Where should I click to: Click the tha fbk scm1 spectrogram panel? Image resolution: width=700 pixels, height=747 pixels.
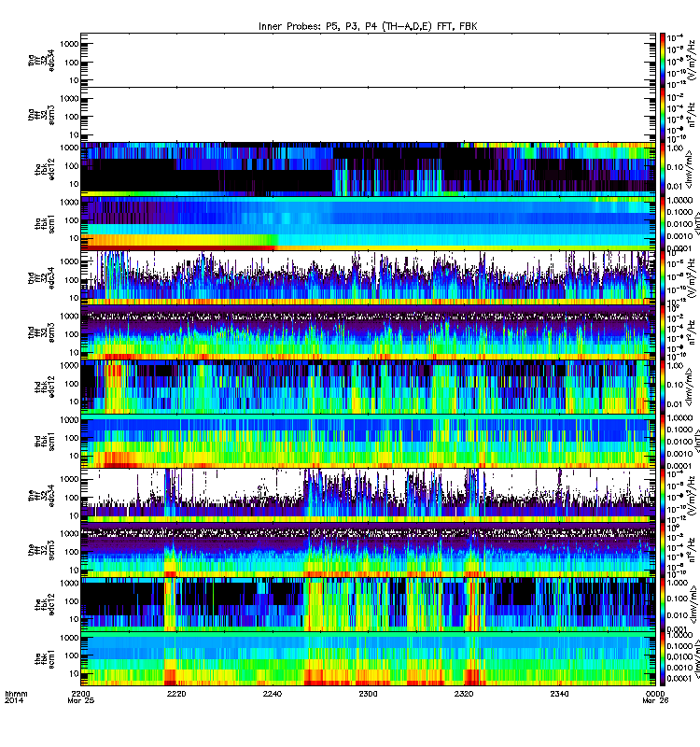click(368, 224)
